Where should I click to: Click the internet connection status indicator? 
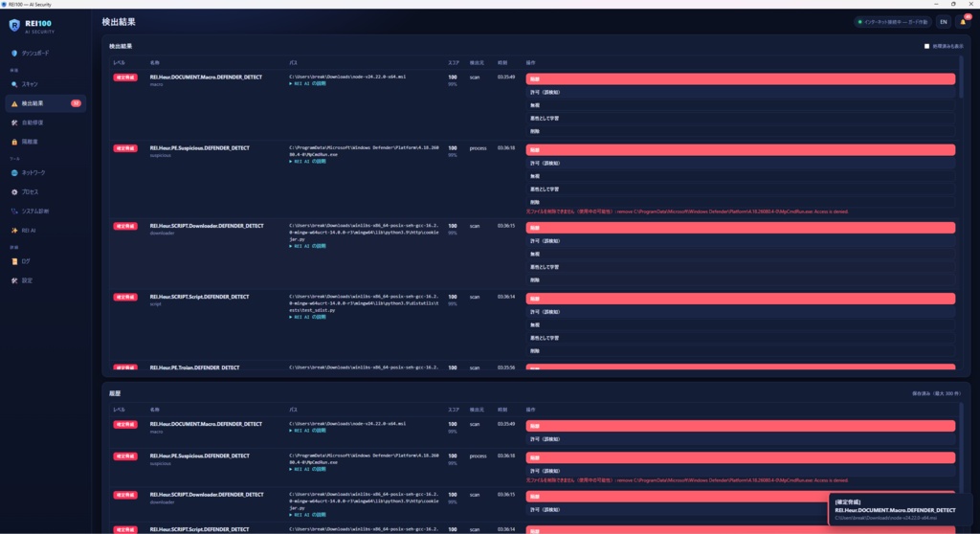pos(893,22)
